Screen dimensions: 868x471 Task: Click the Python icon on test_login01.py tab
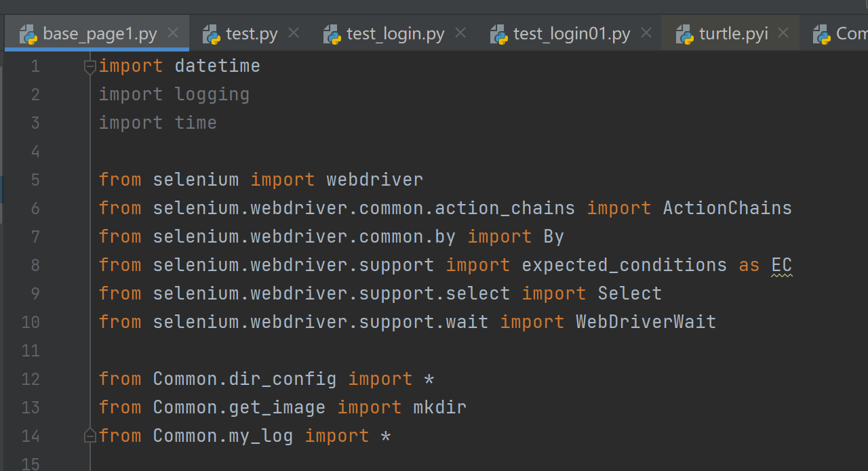tap(499, 34)
